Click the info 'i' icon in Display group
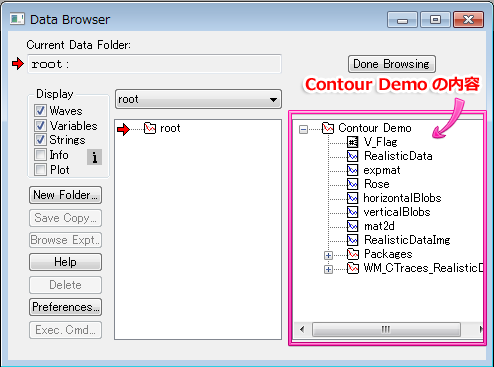This screenshot has width=494, height=367. 95,157
